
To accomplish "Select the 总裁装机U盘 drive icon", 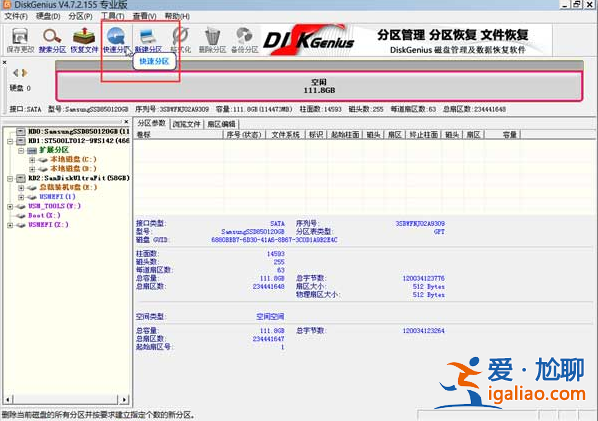I will (x=32, y=188).
